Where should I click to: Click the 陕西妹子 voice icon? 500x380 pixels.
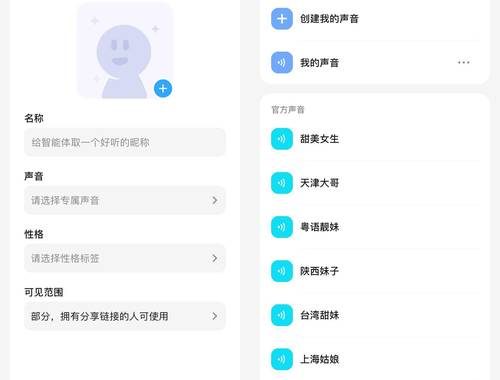point(282,271)
